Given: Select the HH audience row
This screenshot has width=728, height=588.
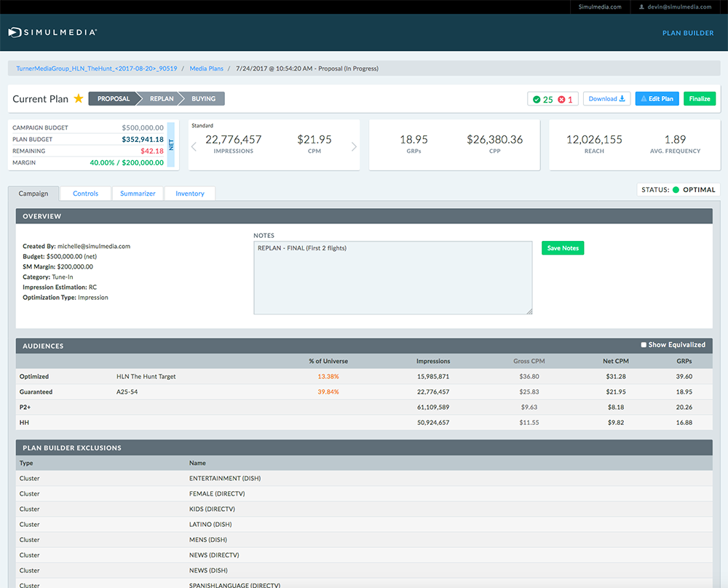Looking at the screenshot, I should coord(364,422).
